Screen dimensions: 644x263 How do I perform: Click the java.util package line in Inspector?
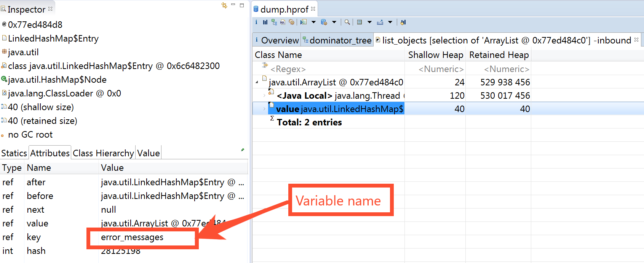23,52
